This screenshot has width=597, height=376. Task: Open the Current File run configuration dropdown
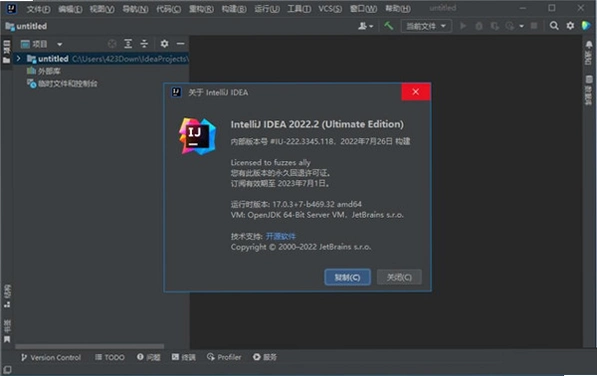point(426,26)
